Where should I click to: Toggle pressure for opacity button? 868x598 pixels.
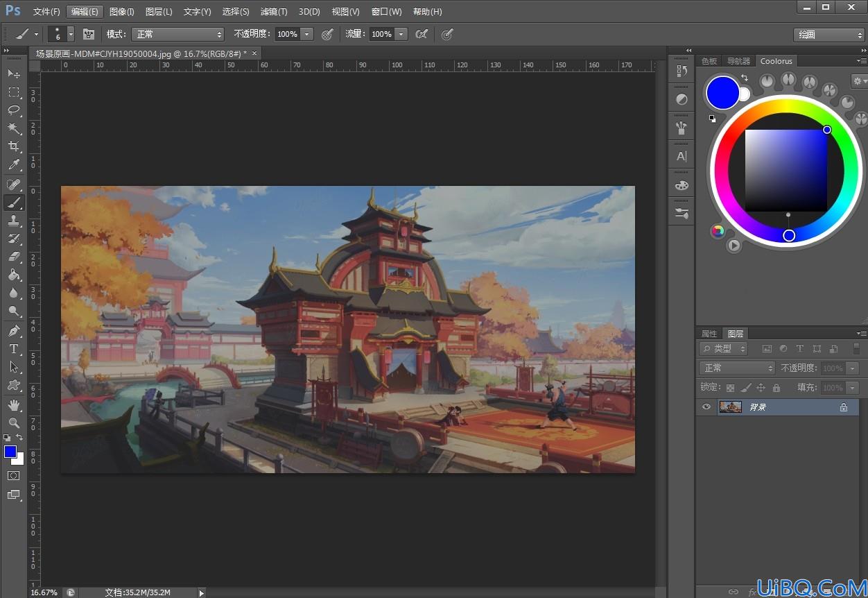(327, 34)
